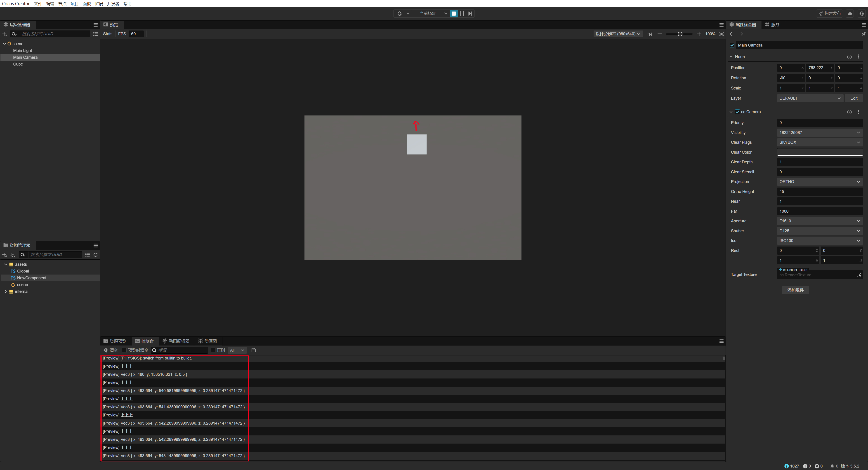Click the Clear Color swatch
Image resolution: width=868 pixels, height=470 pixels.
819,152
